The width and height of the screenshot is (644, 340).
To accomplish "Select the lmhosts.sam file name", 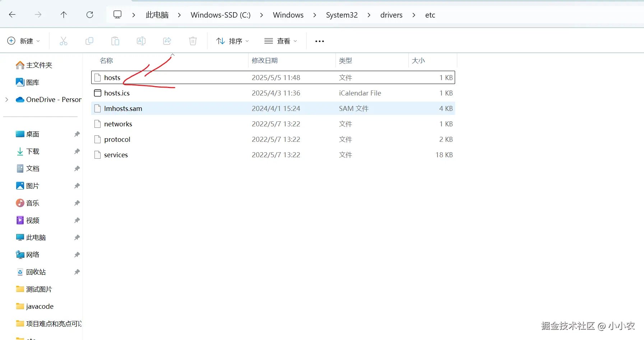I will [123, 108].
